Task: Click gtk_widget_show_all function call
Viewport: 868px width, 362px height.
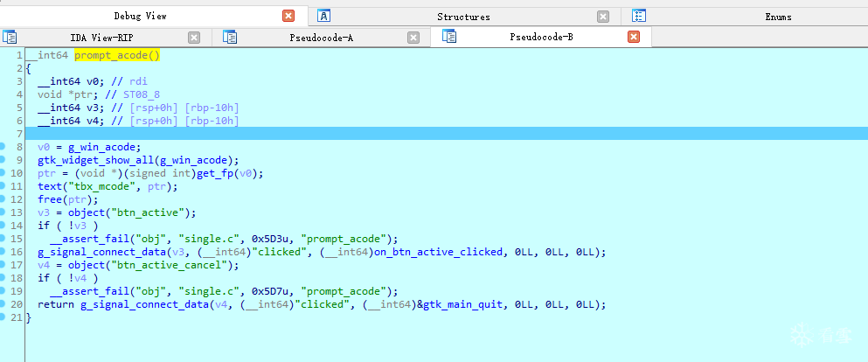Action: coord(96,161)
